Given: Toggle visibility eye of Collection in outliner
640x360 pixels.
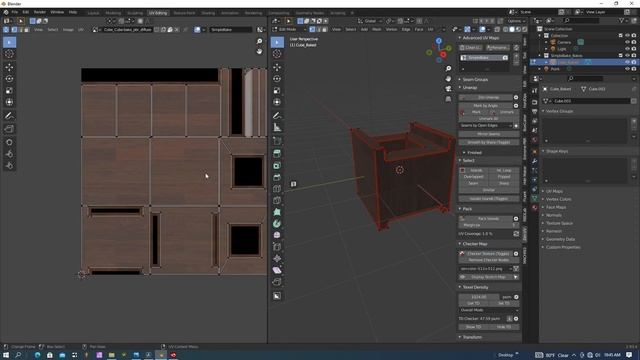Looking at the screenshot, I should pos(627,36).
